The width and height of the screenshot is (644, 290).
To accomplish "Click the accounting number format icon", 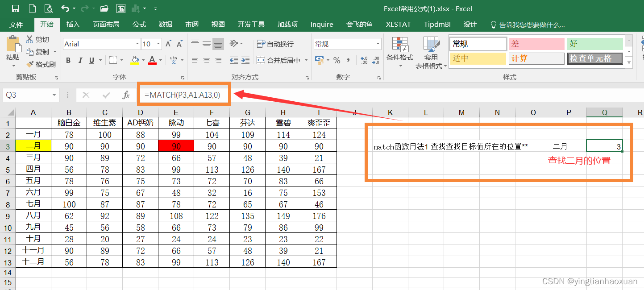I will tap(319, 60).
